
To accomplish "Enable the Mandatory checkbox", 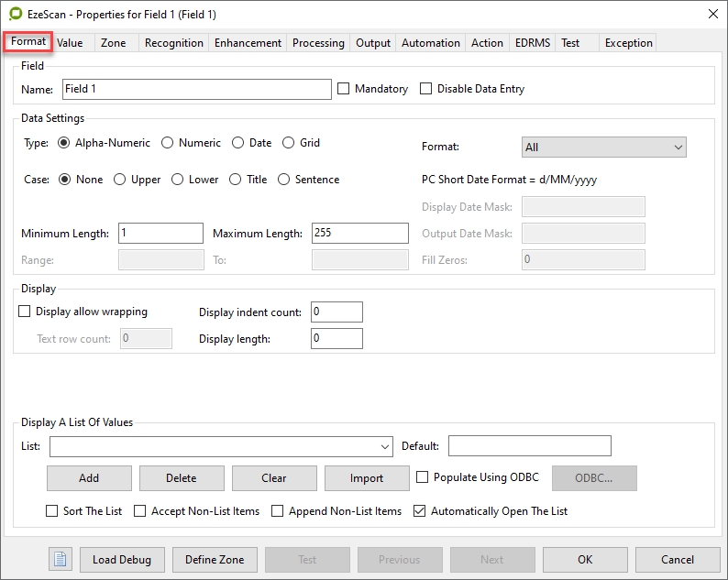I will [344, 89].
